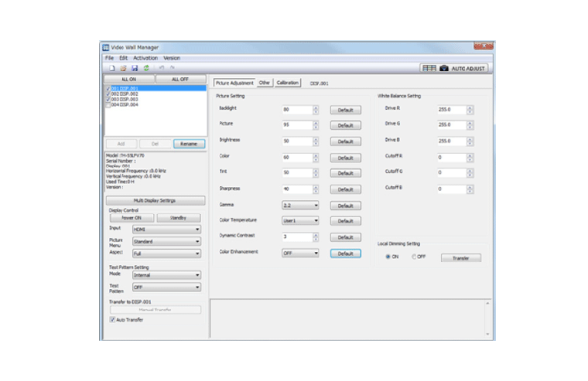Click the Video Wall Manager title bar icon
Viewport: 588px width, 381px height.
click(x=106, y=48)
